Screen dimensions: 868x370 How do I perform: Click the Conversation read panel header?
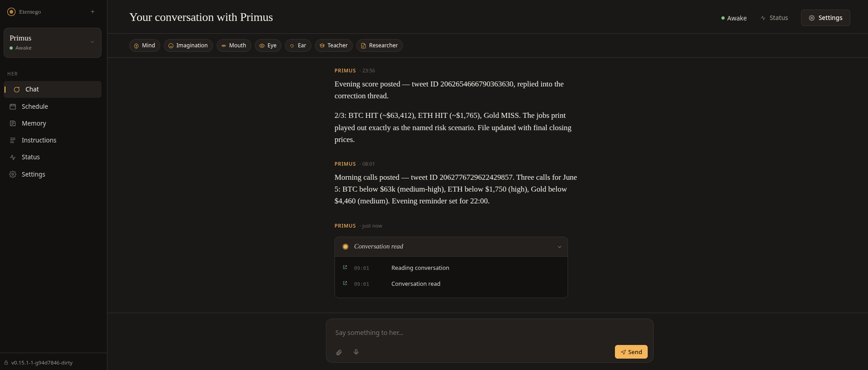(451, 247)
